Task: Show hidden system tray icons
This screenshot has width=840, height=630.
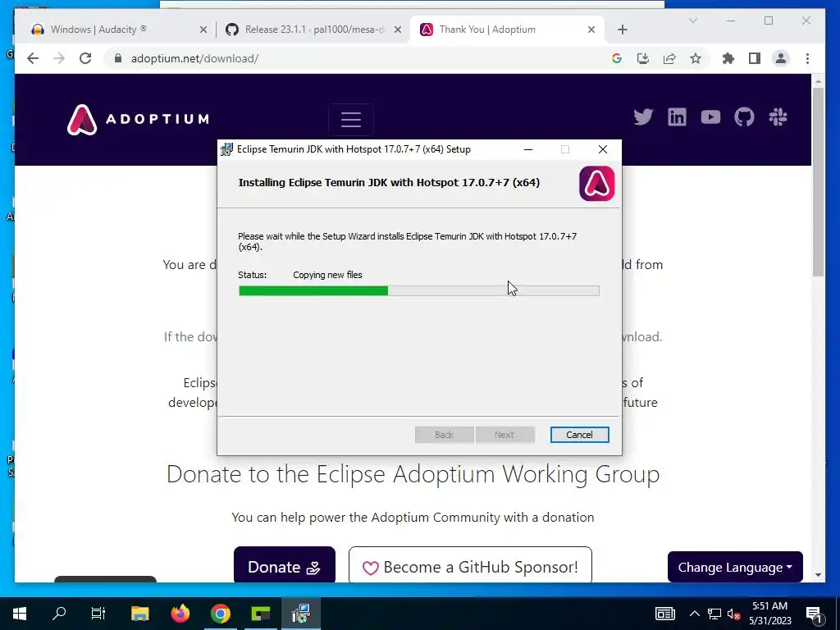Action: click(x=694, y=614)
